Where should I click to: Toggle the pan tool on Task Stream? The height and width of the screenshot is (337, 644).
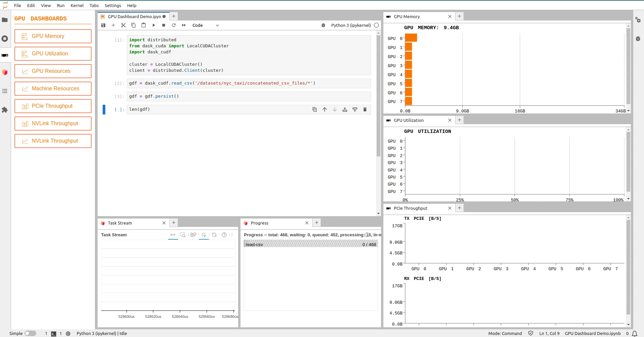click(173, 235)
